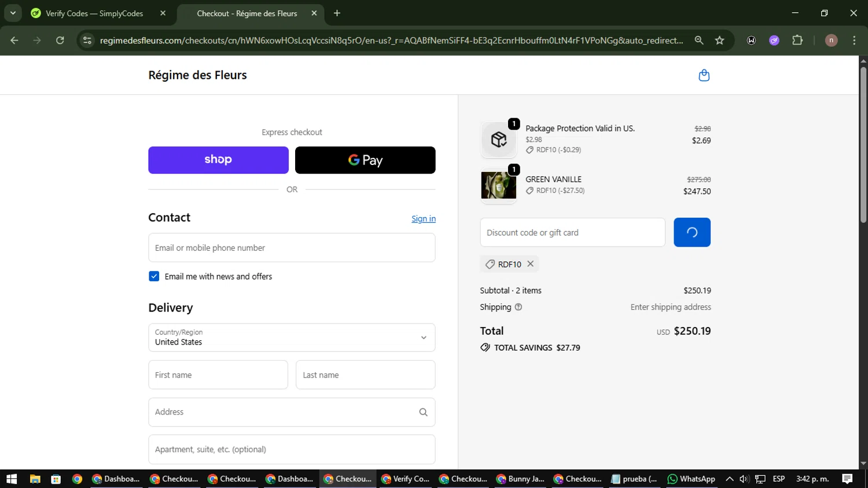Reload the checkout page
This screenshot has height=488, width=868.
coord(60,41)
